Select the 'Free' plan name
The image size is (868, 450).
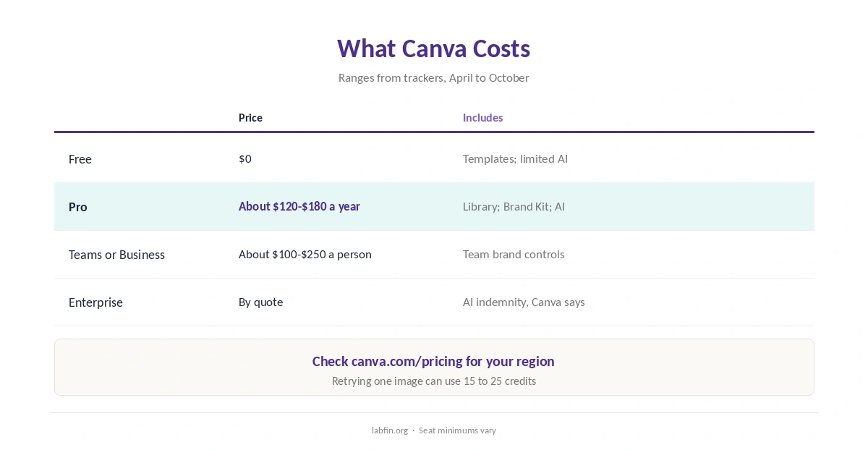(x=80, y=159)
